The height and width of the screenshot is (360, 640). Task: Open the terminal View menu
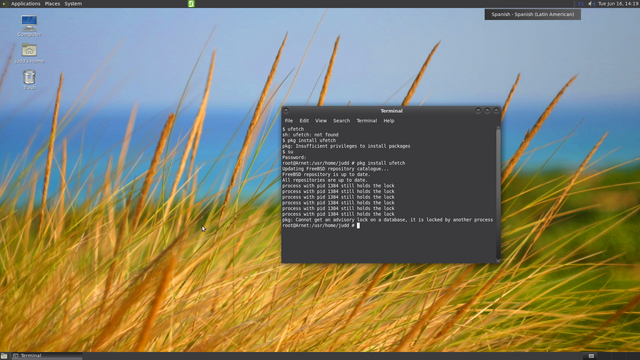point(321,121)
